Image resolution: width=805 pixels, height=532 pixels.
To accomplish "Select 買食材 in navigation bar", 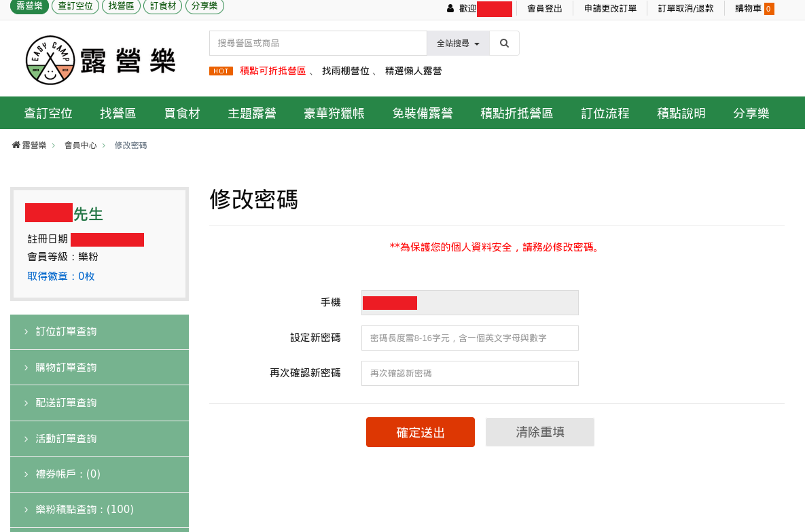I will pos(182,113).
